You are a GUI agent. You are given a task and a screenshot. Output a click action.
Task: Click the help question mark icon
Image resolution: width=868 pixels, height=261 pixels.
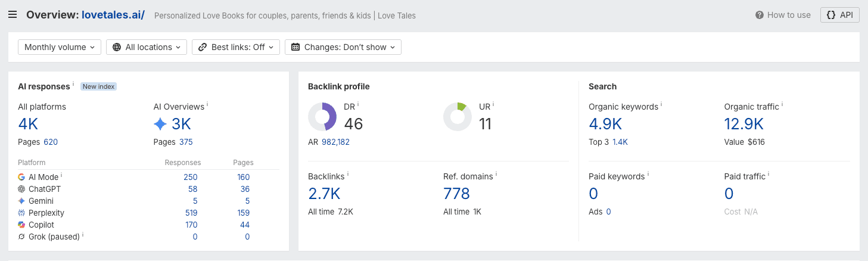(x=760, y=15)
